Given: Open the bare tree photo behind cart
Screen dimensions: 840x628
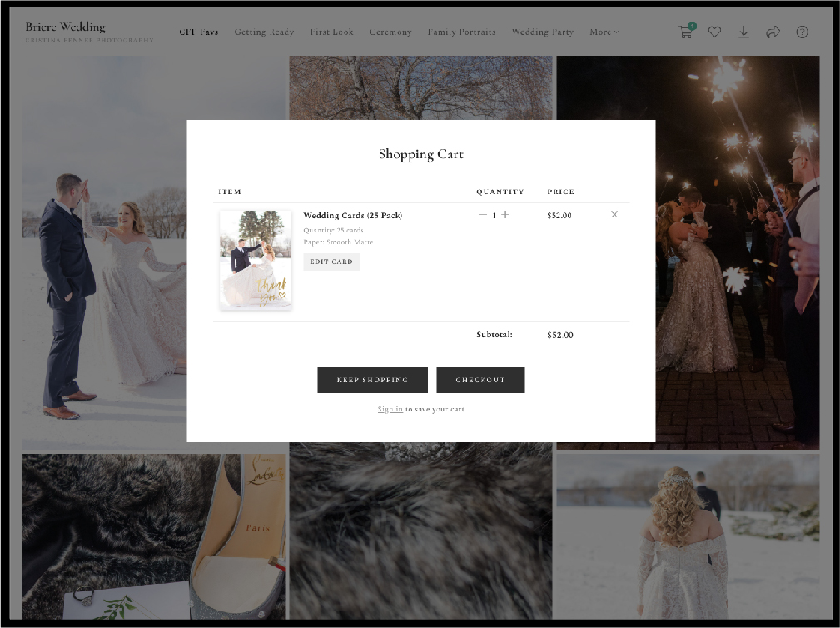Looking at the screenshot, I should [x=420, y=87].
